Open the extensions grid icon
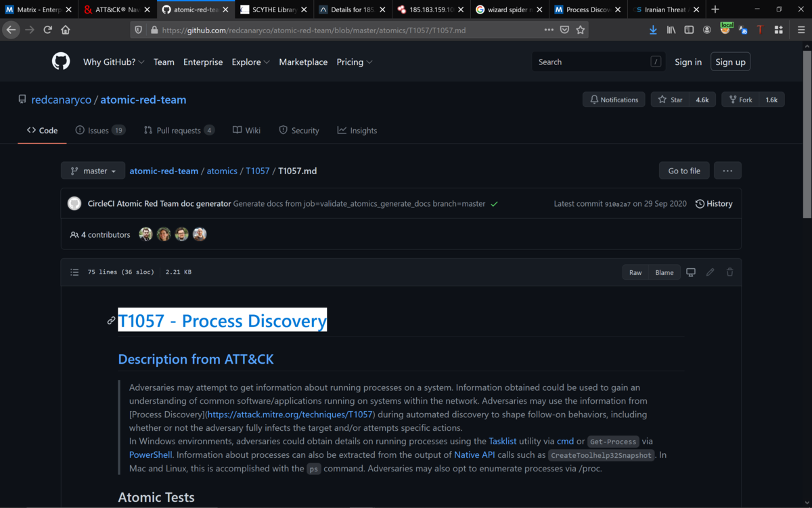Image resolution: width=812 pixels, height=508 pixels. (x=778, y=30)
